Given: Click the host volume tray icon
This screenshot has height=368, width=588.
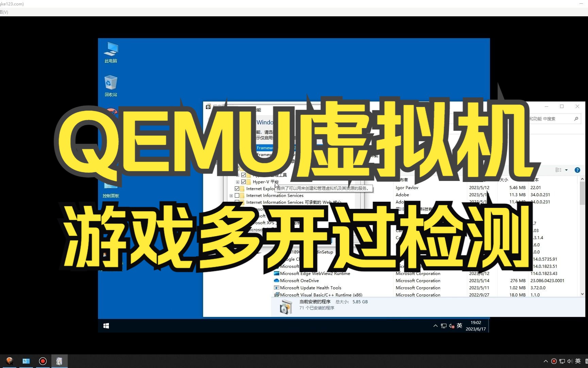Looking at the screenshot, I should [570, 361].
